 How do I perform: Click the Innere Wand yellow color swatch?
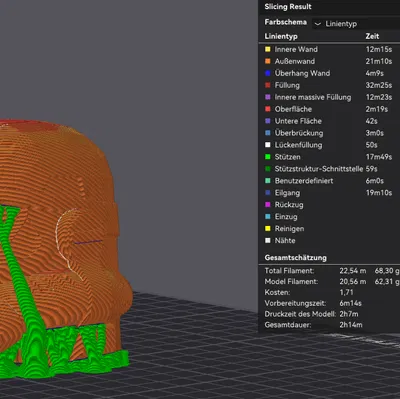268,49
